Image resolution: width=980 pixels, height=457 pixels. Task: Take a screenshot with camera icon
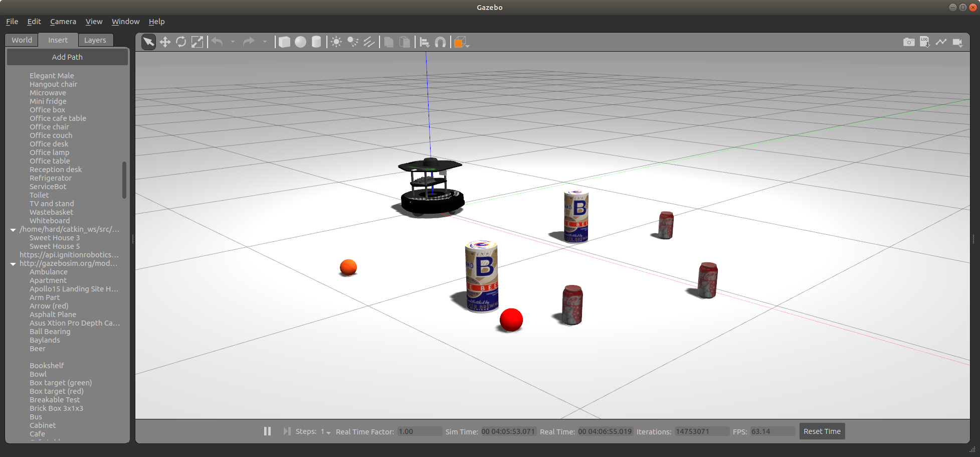[909, 42]
